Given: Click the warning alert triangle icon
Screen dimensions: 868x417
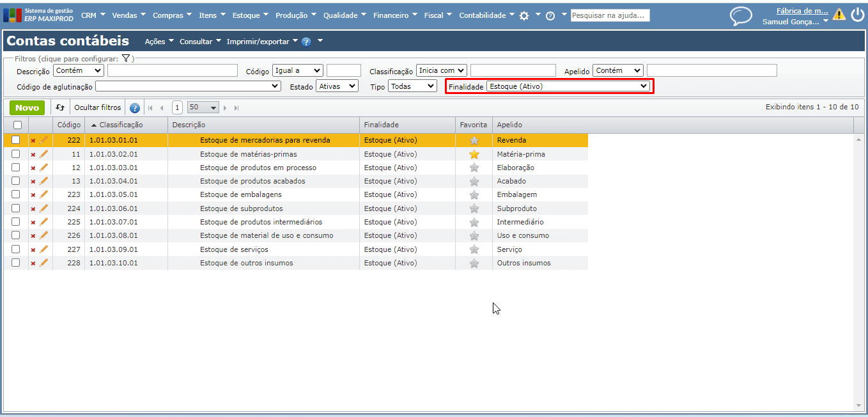Looking at the screenshot, I should (839, 15).
